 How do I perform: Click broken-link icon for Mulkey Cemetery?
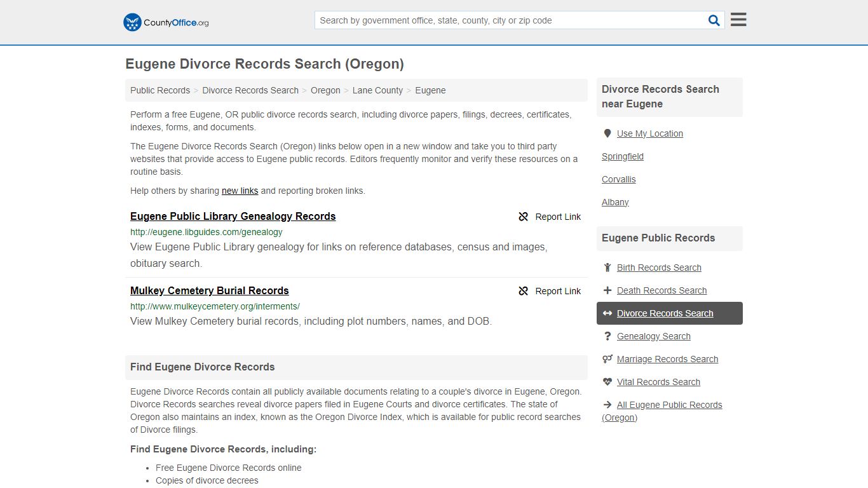524,291
